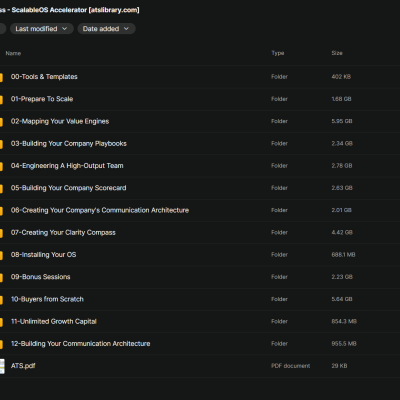Open 12-Building Your Communication Architecture folder
Screen dimensions: 400x400
[200, 344]
